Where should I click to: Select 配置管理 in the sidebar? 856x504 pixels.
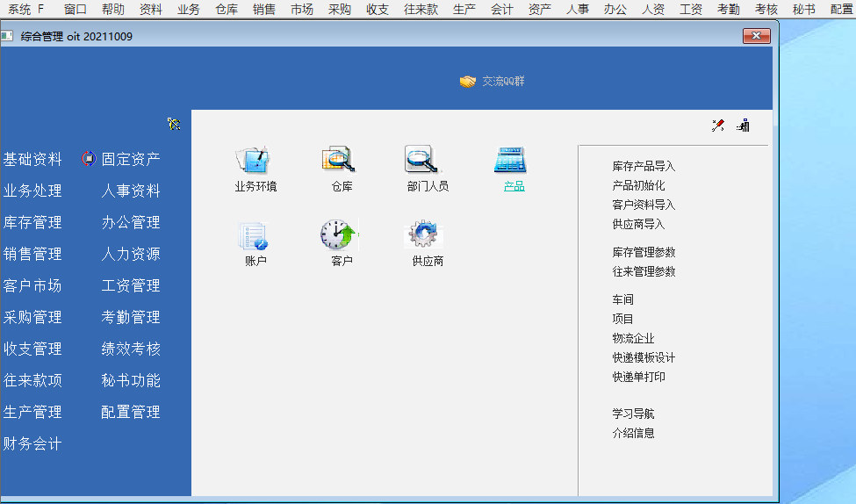point(131,412)
